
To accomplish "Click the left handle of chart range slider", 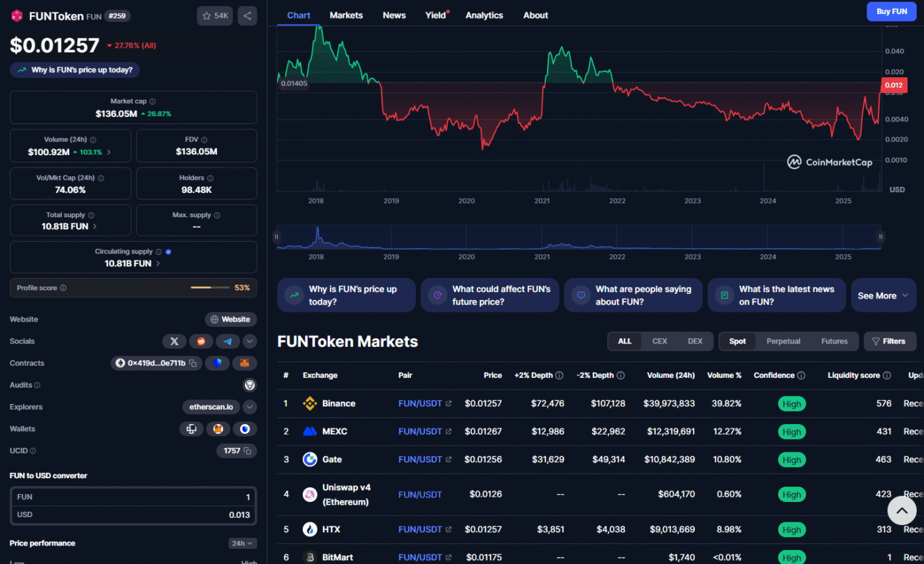I will pos(277,236).
